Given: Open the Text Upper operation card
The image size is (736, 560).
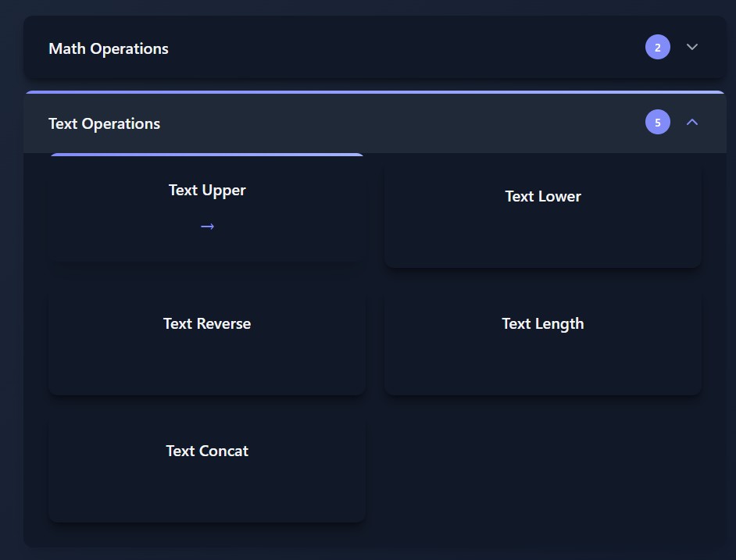Looking at the screenshot, I should coord(207,208).
